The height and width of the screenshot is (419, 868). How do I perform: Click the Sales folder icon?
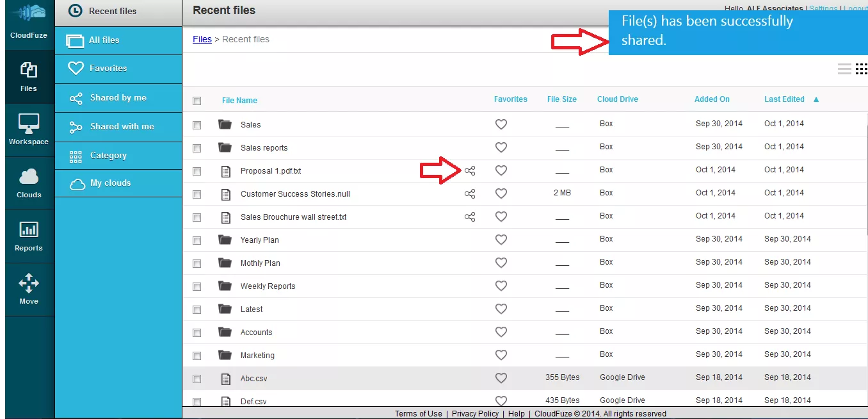click(225, 124)
